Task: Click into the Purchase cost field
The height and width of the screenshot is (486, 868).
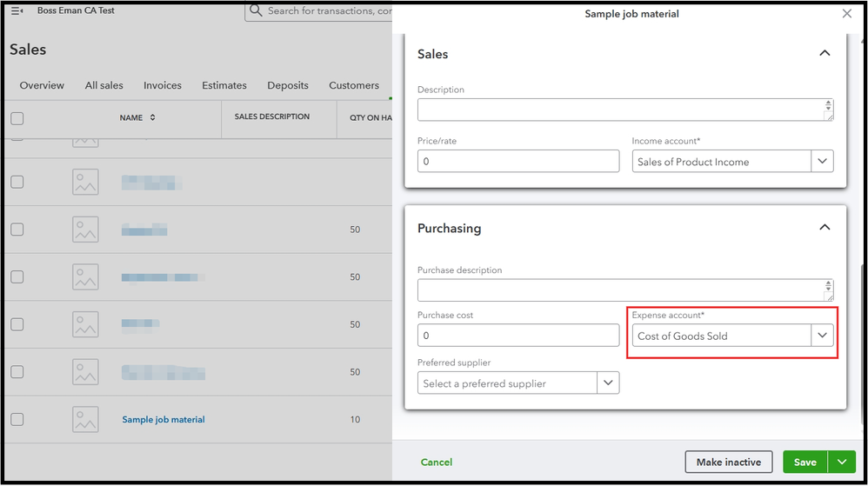Action: 518,336
